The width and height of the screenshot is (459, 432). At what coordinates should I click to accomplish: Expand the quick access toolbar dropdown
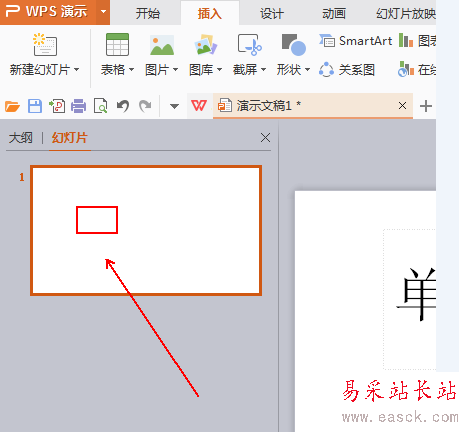click(x=174, y=107)
